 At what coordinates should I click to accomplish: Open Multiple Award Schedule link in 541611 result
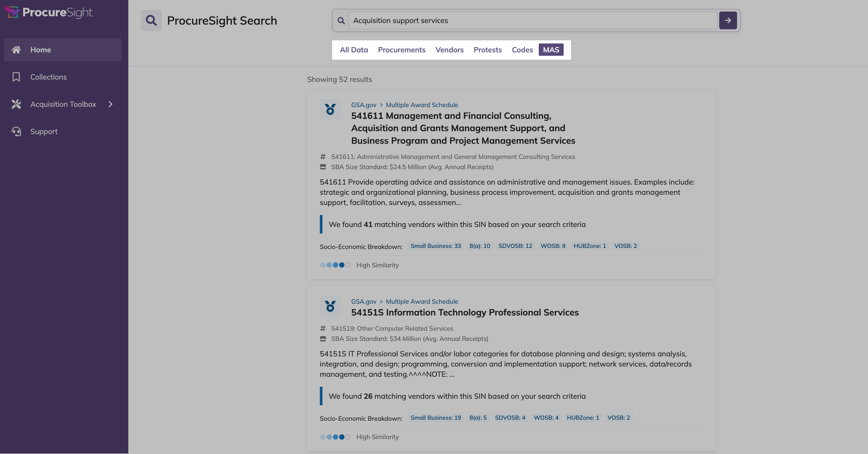click(x=422, y=105)
